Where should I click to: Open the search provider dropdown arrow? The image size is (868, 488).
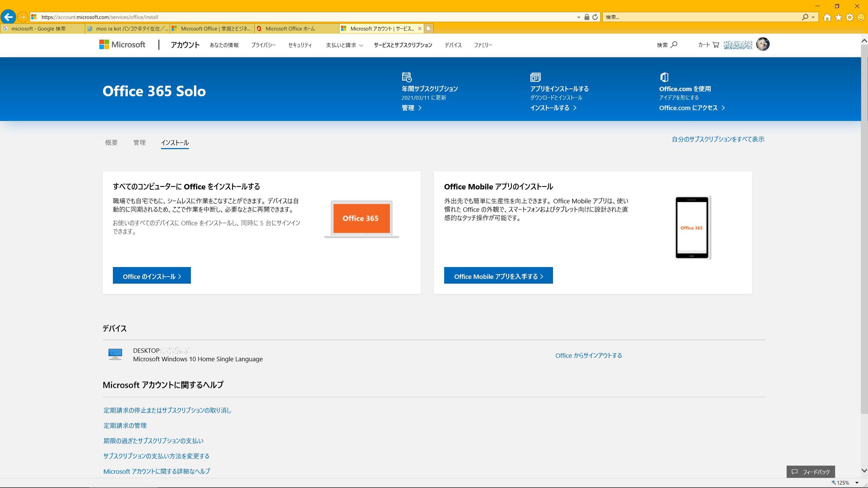click(813, 17)
